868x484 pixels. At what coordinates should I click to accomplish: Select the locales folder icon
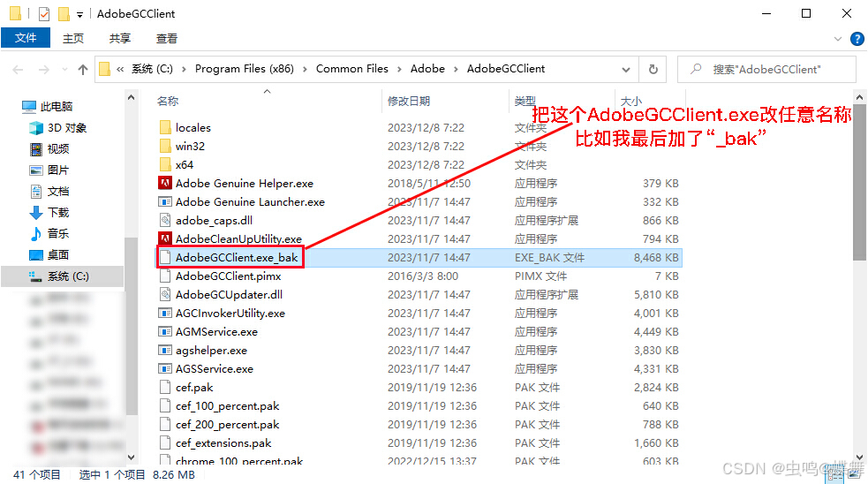click(165, 128)
